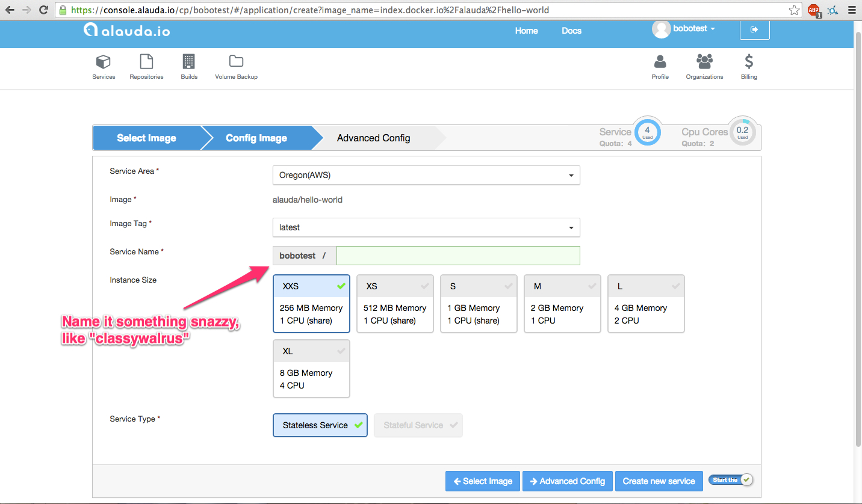862x504 pixels.
Task: Go to the Select Image step
Action: pos(146,138)
